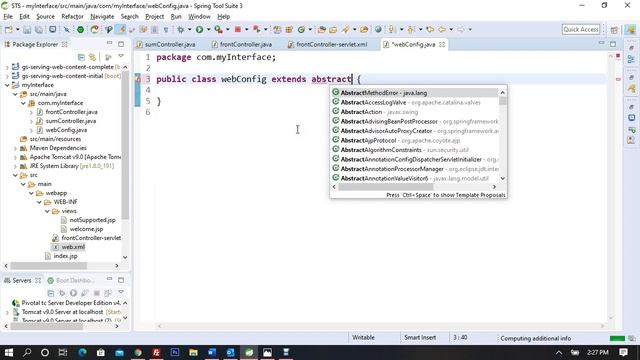The width and height of the screenshot is (640, 360).
Task: Click the Open Perspective icon
Action: [x=614, y=29]
